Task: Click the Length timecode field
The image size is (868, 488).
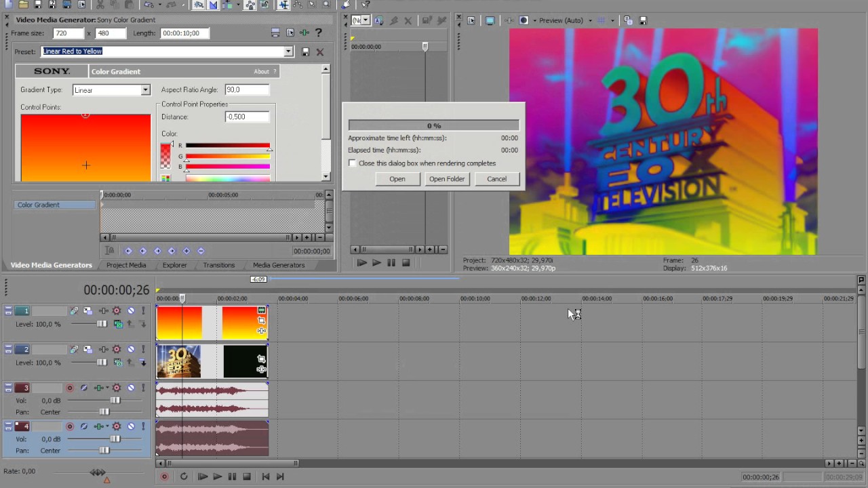Action: click(184, 33)
